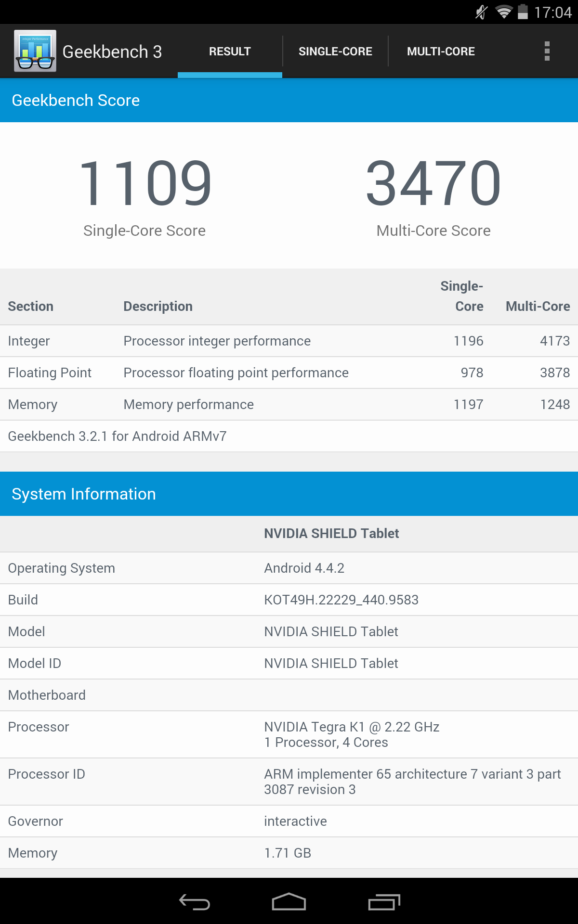Open the recent apps overview button
The height and width of the screenshot is (924, 578).
click(x=384, y=902)
